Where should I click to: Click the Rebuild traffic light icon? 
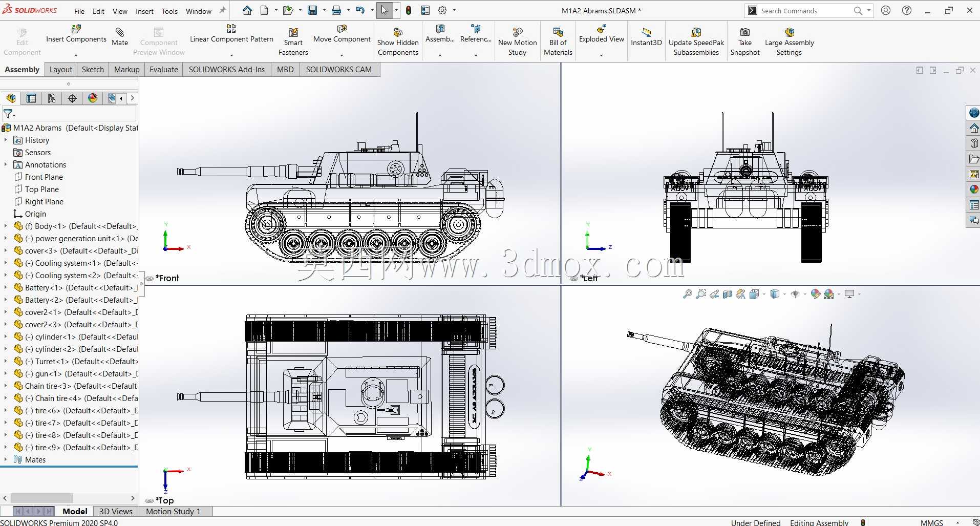409,10
